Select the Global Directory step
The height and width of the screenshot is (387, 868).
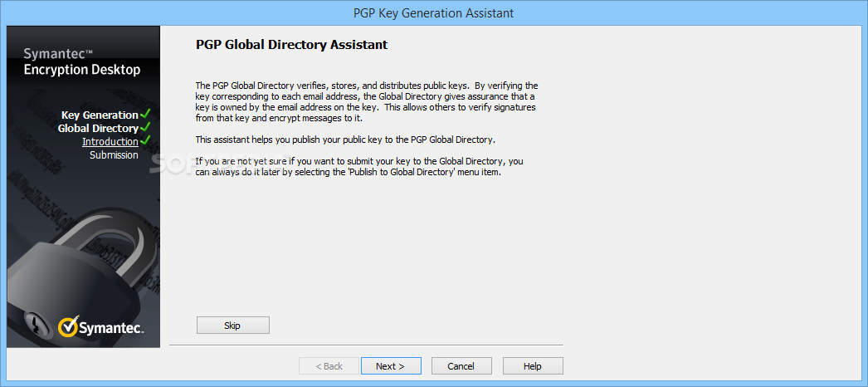click(x=98, y=129)
